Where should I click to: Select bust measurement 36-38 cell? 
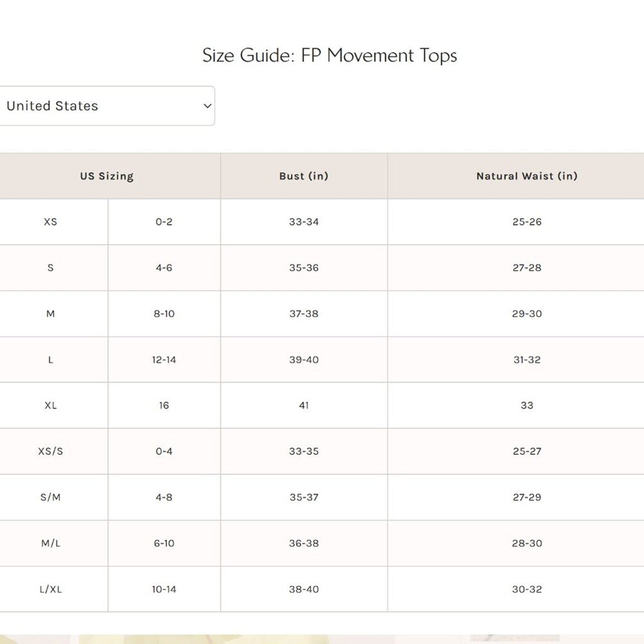pyautogui.click(x=304, y=543)
